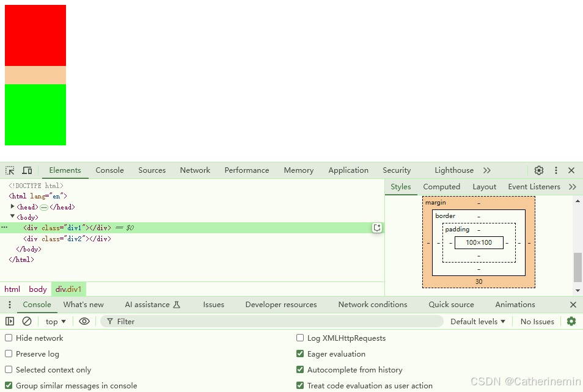This screenshot has height=392, width=583.
Task: Uncheck Treat code evaluation as user action
Action: click(x=300, y=385)
